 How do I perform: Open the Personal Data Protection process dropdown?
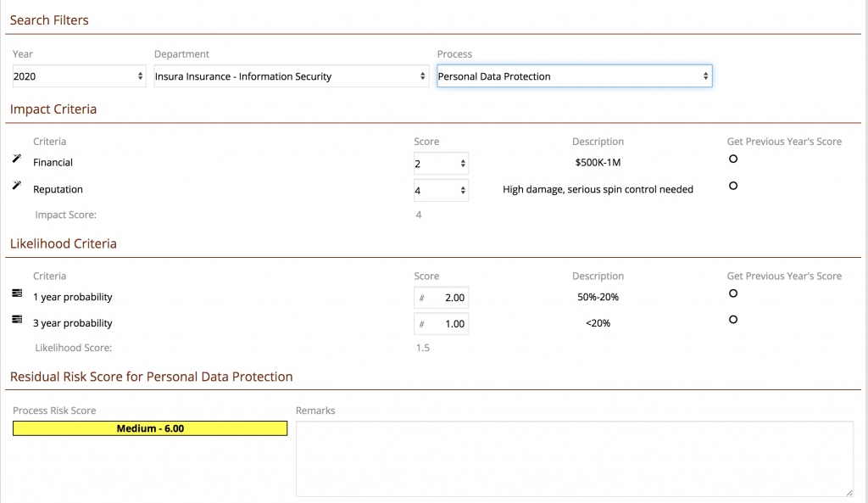pos(574,75)
